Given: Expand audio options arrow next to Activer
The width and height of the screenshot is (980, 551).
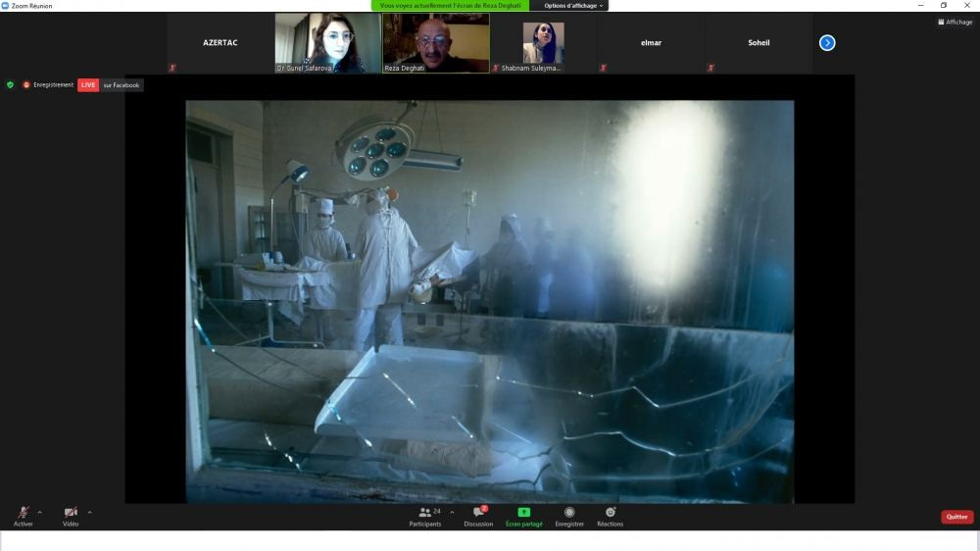Looking at the screenshot, I should [x=40, y=512].
